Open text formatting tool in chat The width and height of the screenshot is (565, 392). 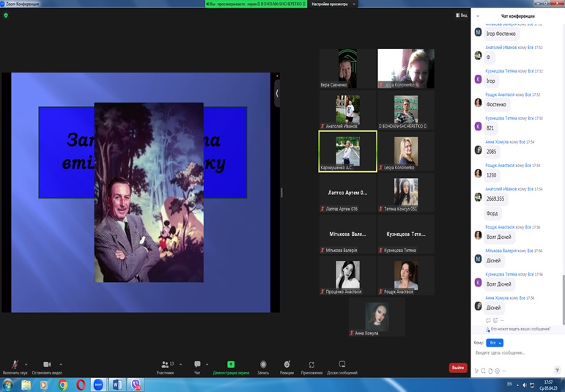point(477,371)
